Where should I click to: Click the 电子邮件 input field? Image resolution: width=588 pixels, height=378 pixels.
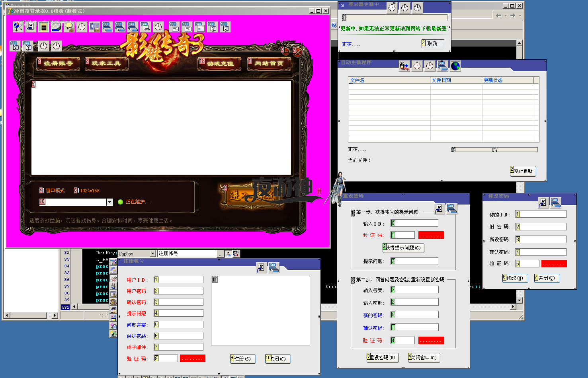click(178, 347)
